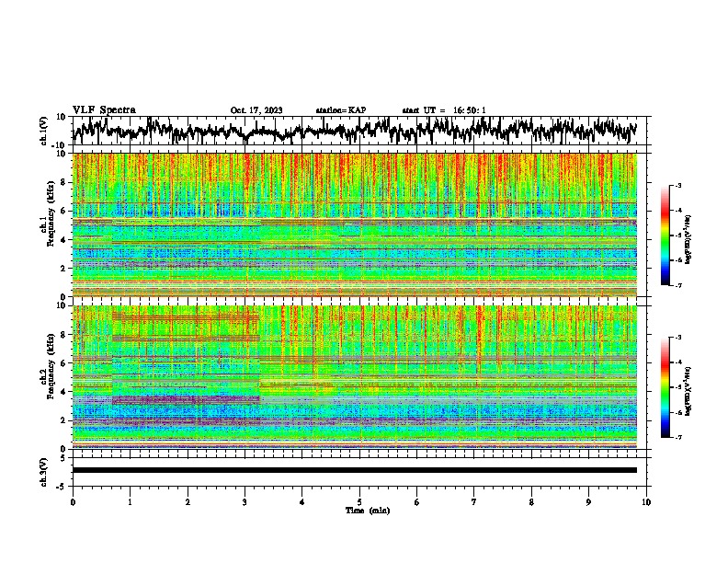The image size is (728, 563).
Task: Click the "VLF Spectra" plot title
Action: tap(104, 109)
